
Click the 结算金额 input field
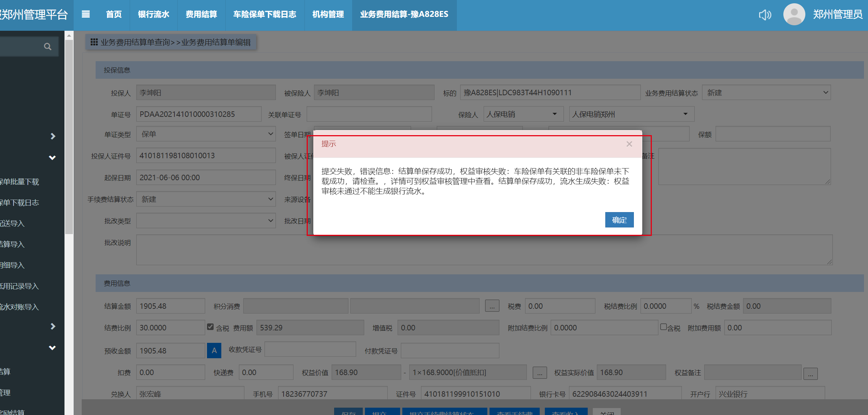tap(170, 306)
